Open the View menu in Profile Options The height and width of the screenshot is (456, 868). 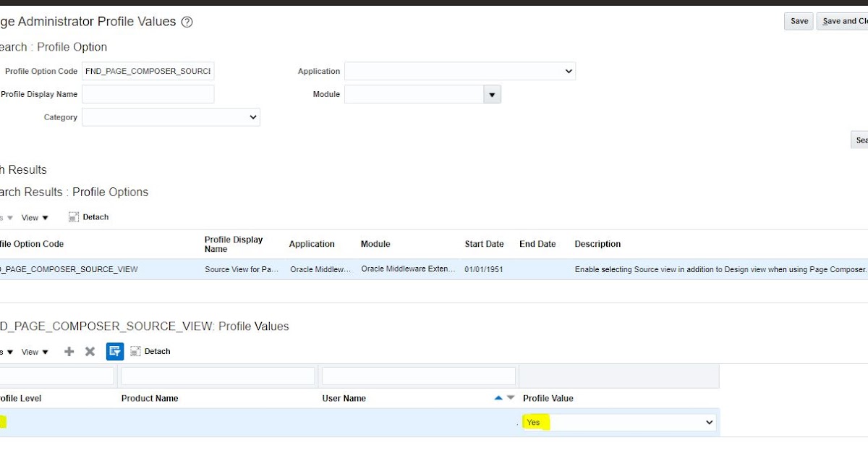[x=35, y=217]
